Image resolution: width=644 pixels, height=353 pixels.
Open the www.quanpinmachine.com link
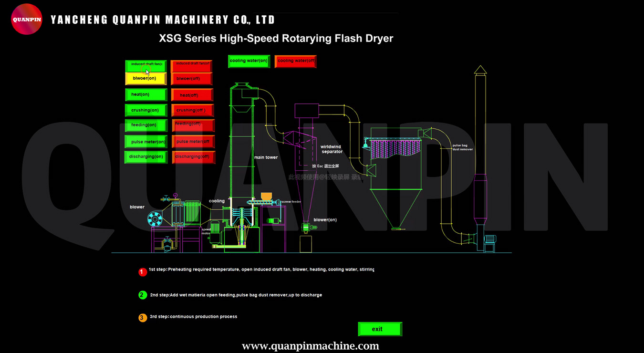pyautogui.click(x=311, y=346)
